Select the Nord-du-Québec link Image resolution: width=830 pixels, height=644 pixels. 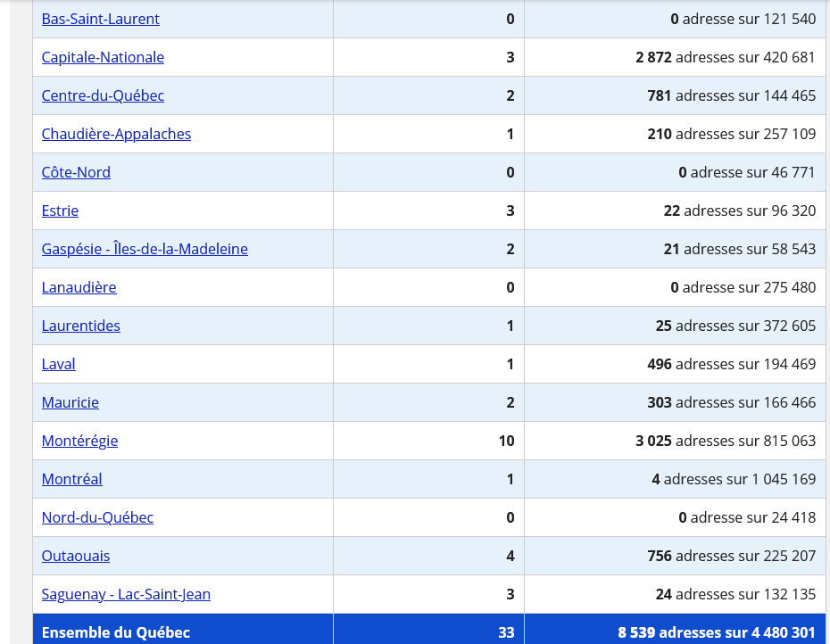tap(97, 517)
